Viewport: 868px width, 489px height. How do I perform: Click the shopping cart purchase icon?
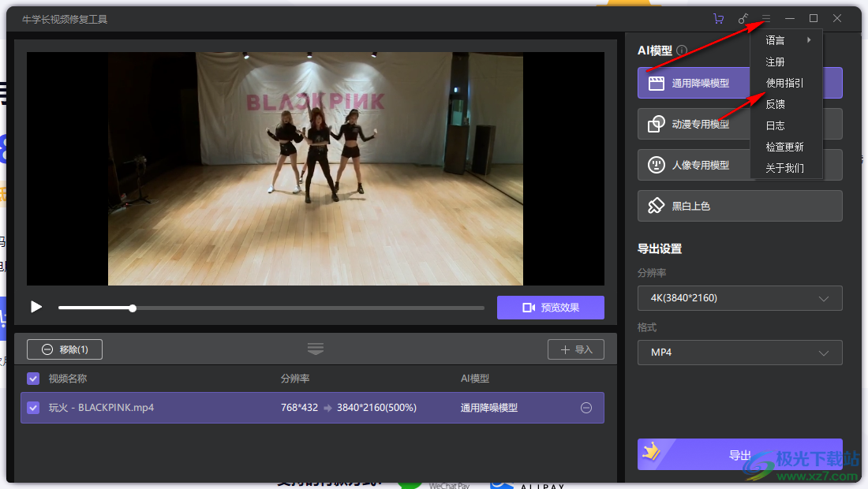[x=718, y=19]
